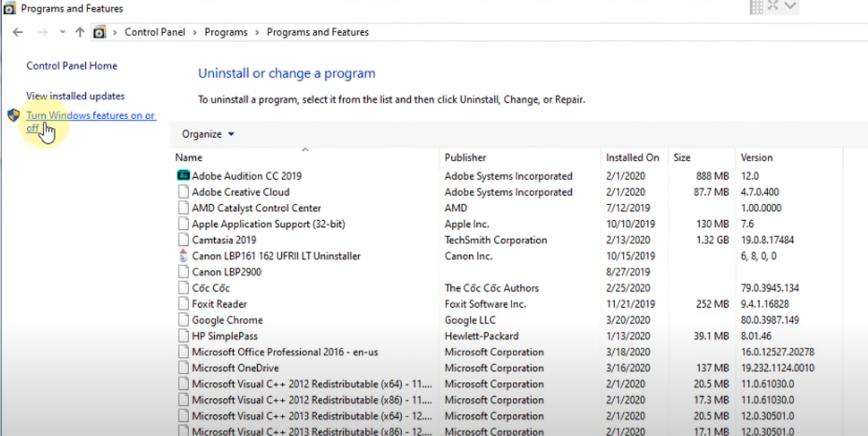Go up one level with Up arrow
The image size is (868, 436).
coord(80,32)
